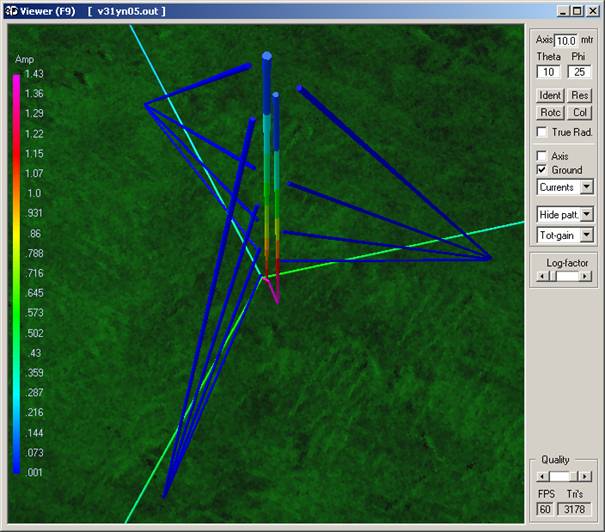Click the Res button

point(580,95)
